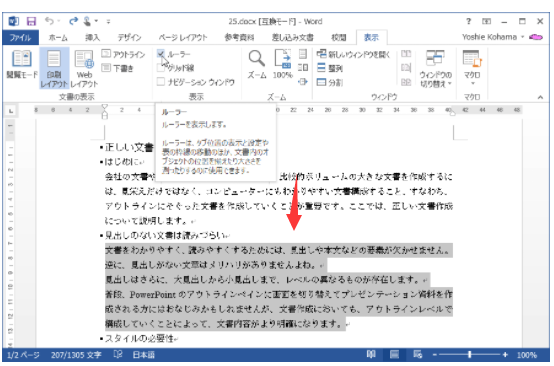Image resolution: width=554 pixels, height=366 pixels.
Task: Click the Save icon in quick access toolbar
Action: click(31, 21)
